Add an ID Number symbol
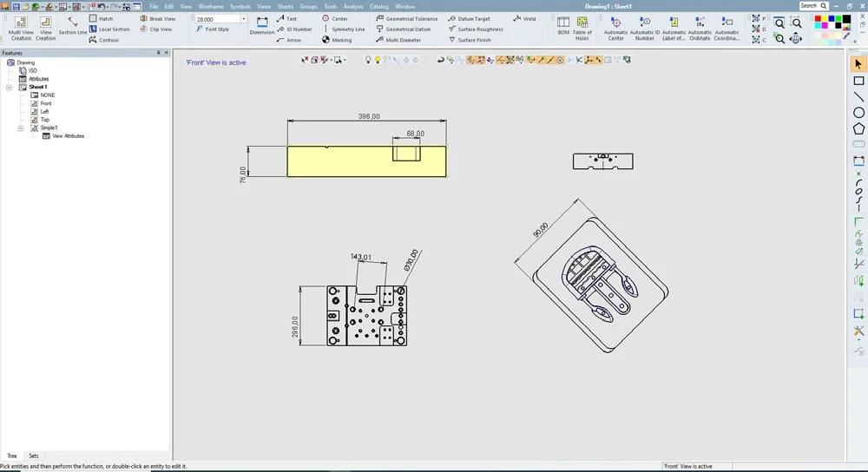This screenshot has height=472, width=868. [294, 29]
